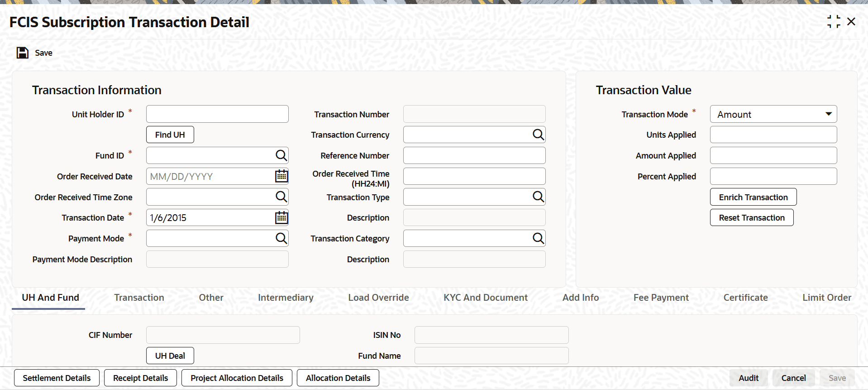Click the bottom-right Save button
This screenshot has height=390, width=868.
click(x=837, y=378)
